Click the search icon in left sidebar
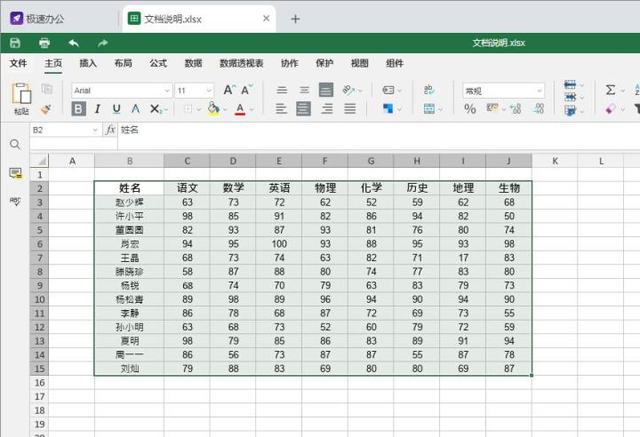640x437 pixels. [x=15, y=144]
